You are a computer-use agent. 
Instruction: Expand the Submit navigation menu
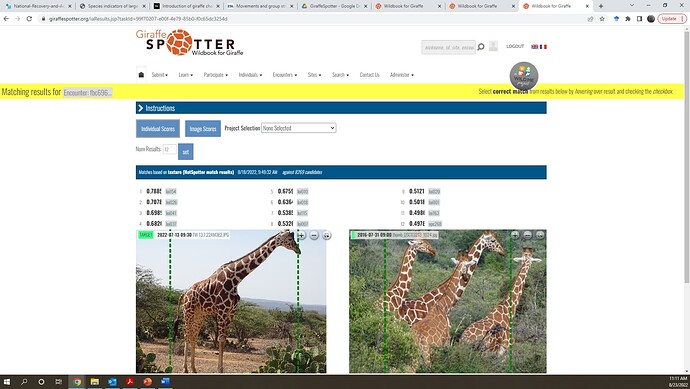[x=160, y=75]
